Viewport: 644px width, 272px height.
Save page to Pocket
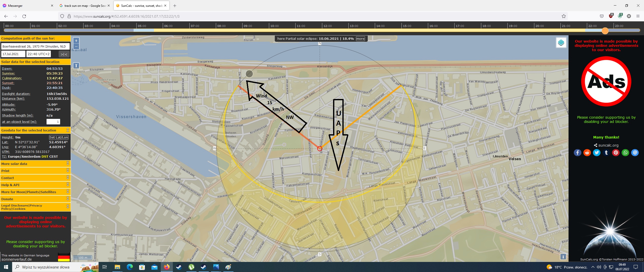click(x=601, y=16)
